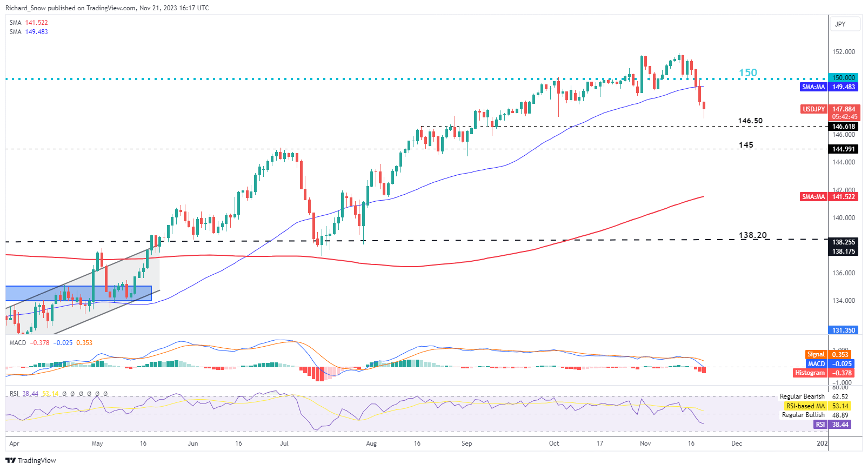Click the 146.618 price level tag

(843, 127)
